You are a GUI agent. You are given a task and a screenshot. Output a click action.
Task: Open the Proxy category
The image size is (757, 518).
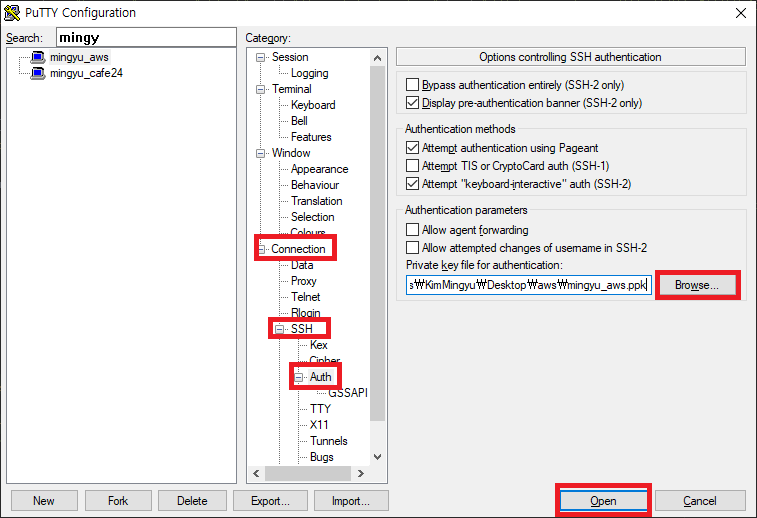pos(304,281)
